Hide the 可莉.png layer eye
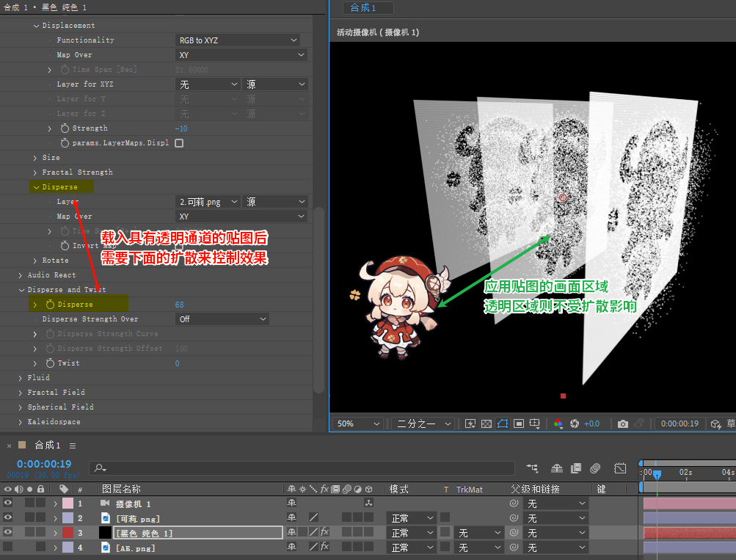Viewport: 736px width, 560px height. pos(8,517)
